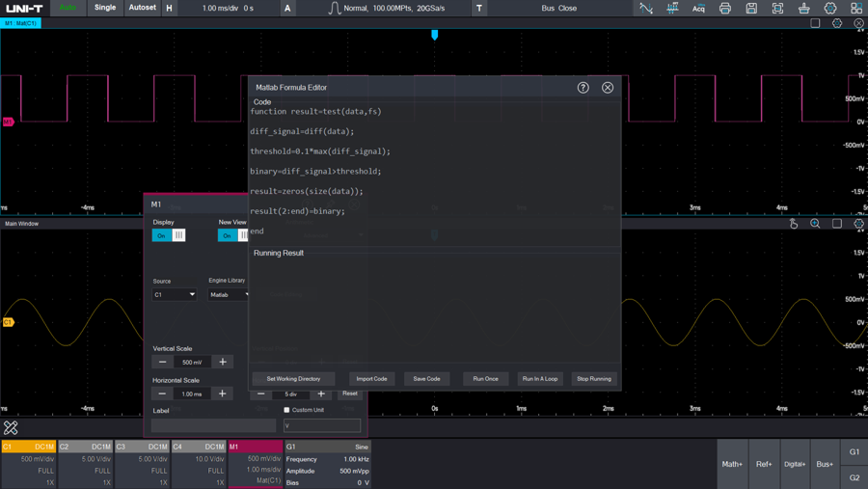Toggle the M1 Display On switch
The height and width of the screenshot is (489, 868).
click(x=169, y=235)
